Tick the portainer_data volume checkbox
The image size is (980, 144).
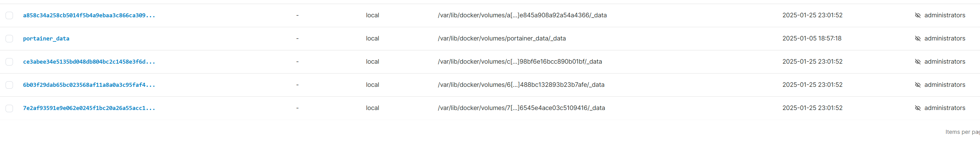pos(9,39)
